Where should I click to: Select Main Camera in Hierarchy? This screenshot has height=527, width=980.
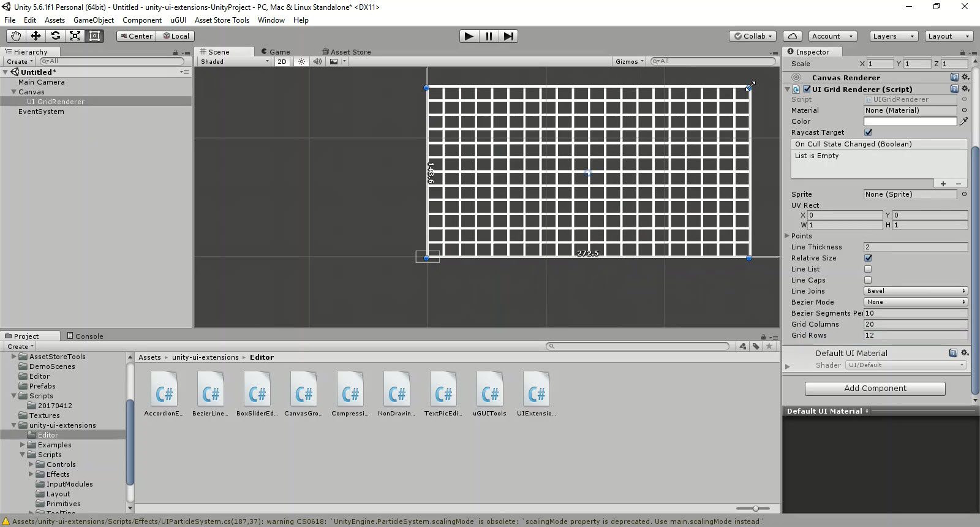coord(42,82)
